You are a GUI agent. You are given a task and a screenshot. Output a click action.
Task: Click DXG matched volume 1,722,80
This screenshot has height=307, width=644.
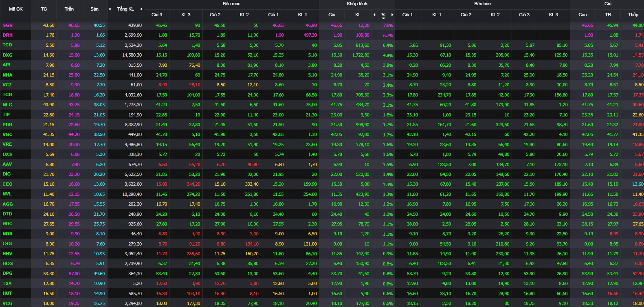360,55
